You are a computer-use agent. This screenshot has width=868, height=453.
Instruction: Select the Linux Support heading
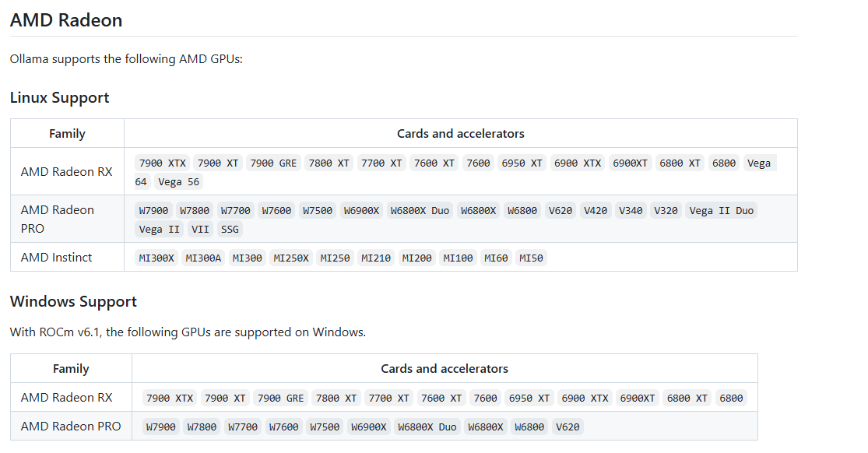point(59,97)
